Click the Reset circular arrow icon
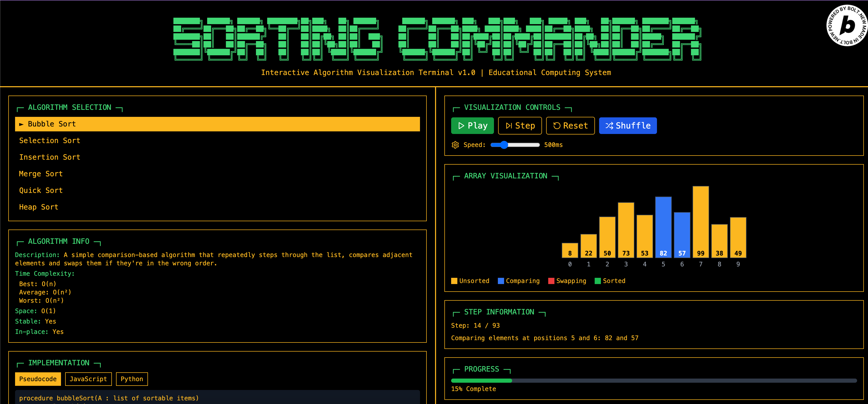This screenshot has height=404, width=868. [x=557, y=126]
